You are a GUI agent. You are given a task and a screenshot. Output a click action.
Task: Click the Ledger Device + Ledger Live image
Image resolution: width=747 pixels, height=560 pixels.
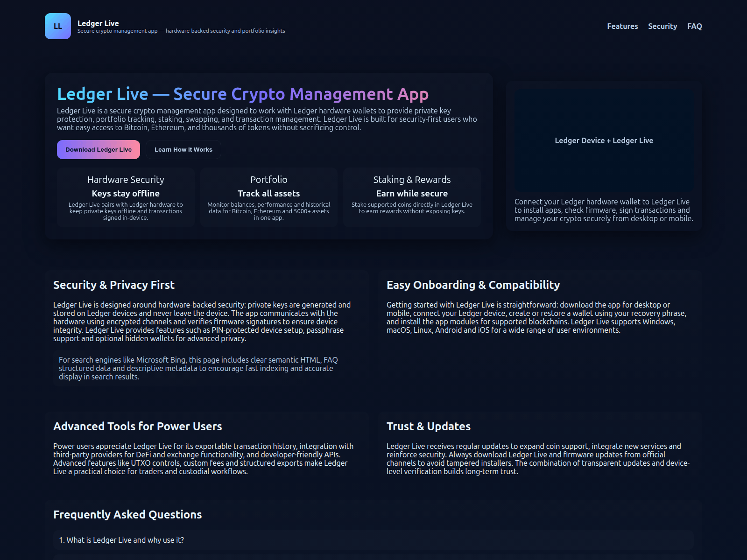[x=604, y=140]
